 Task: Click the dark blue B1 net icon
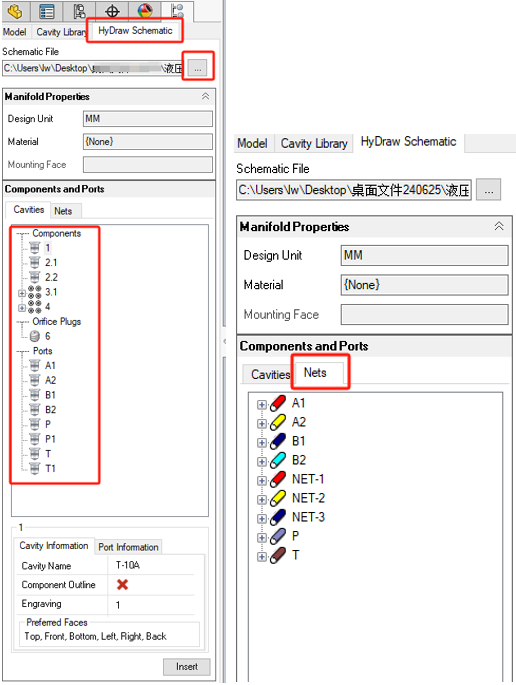(x=278, y=441)
